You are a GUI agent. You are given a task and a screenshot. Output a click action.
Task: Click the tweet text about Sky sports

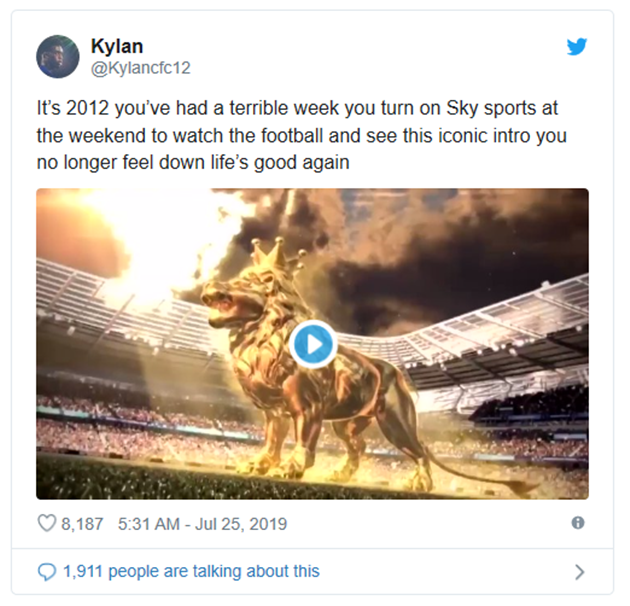(301, 135)
